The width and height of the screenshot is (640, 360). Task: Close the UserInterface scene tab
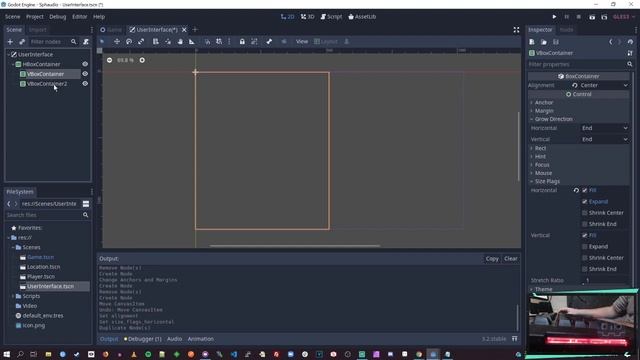click(x=184, y=30)
